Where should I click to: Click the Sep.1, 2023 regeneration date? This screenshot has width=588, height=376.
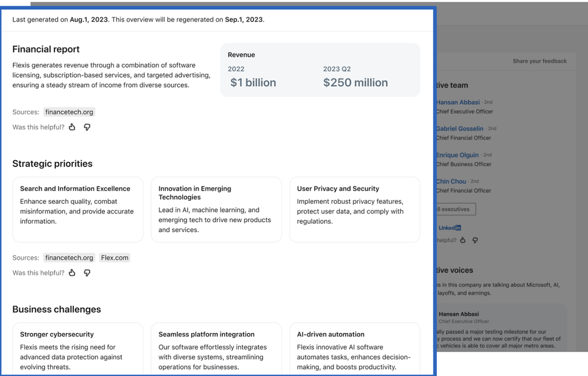click(243, 20)
